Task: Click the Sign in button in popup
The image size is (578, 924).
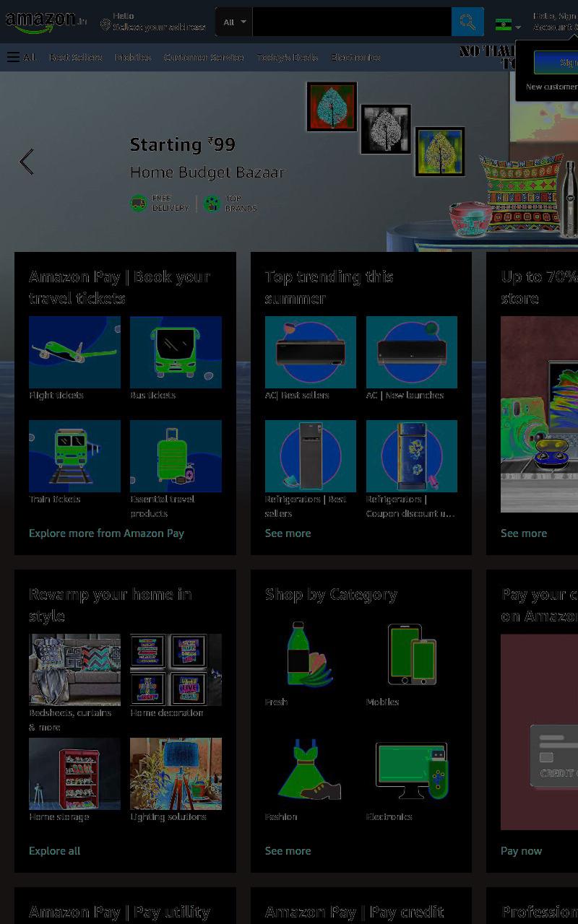Action: (x=556, y=63)
